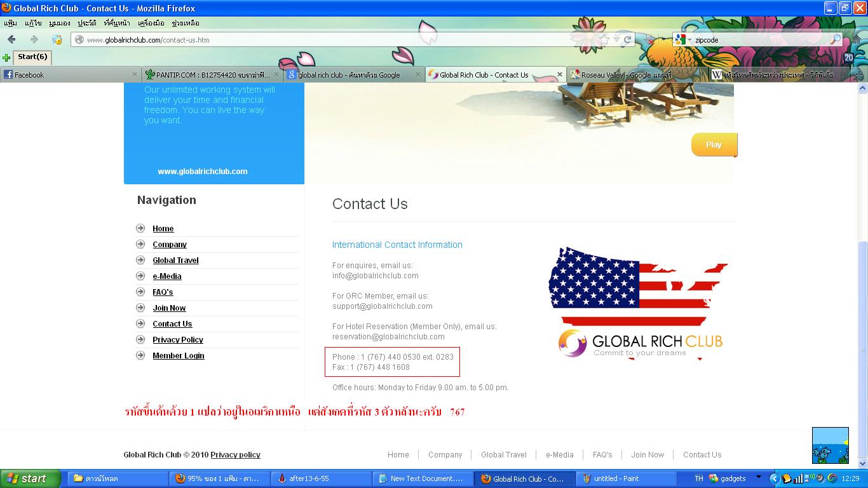
Task: Open Privacy Policy in Navigation list
Action: pos(178,340)
